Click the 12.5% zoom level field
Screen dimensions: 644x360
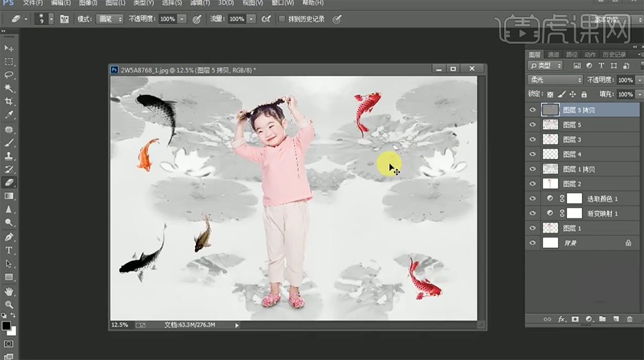[x=120, y=324]
